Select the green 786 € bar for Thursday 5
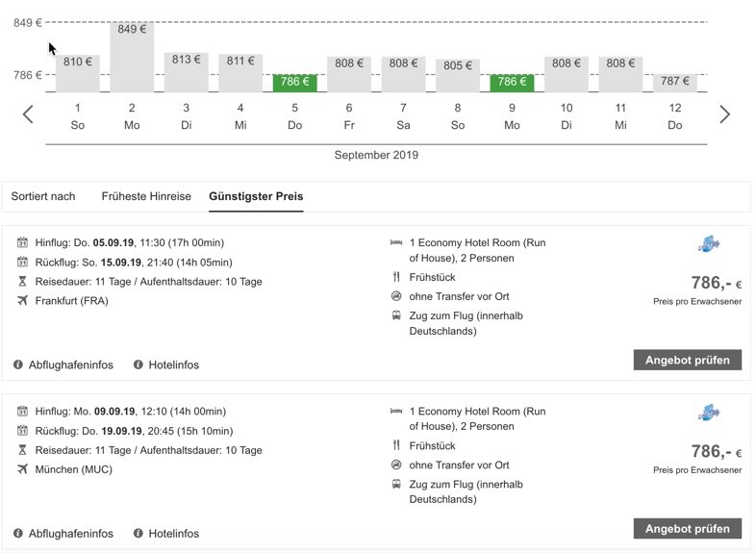 (x=294, y=83)
